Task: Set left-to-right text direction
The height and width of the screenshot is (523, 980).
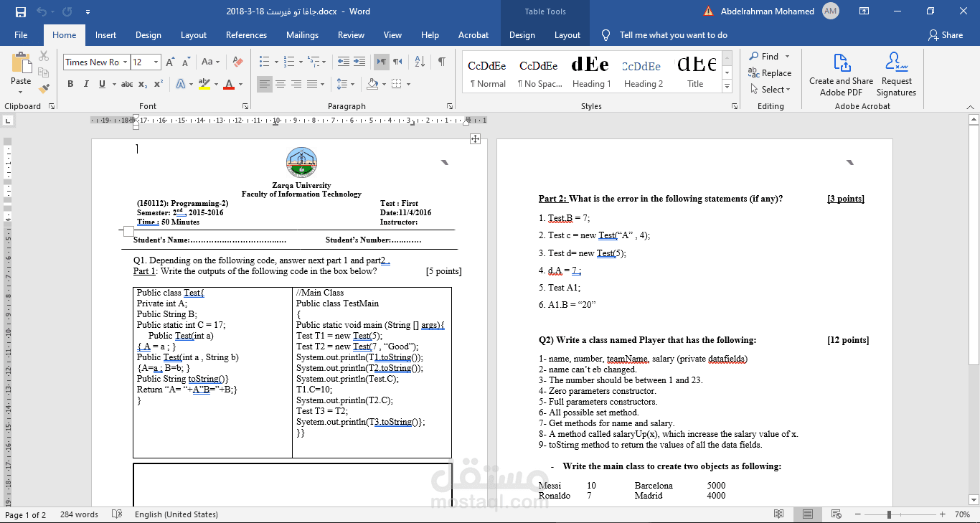Action: [382, 62]
